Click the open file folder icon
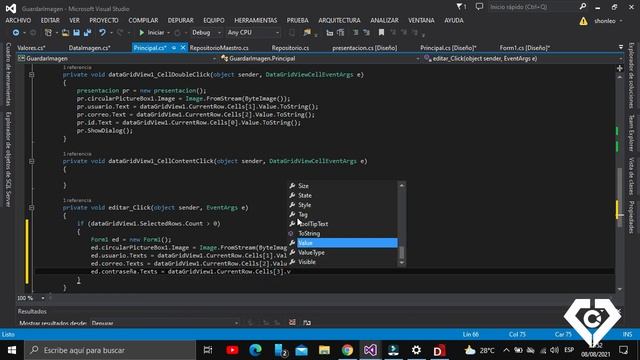The image size is (640, 360). pyautogui.click(x=65, y=32)
